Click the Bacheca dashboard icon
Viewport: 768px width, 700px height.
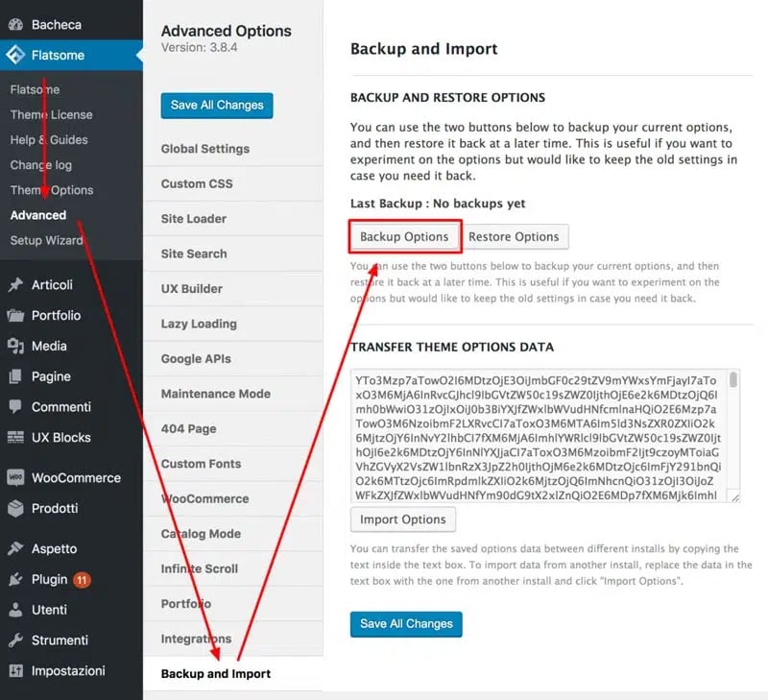pos(15,24)
